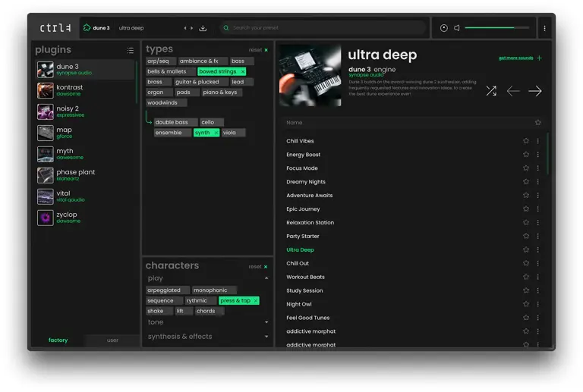Image resolution: width=583 pixels, height=392 pixels.
Task: Expand the tone characters section
Action: pos(266,322)
